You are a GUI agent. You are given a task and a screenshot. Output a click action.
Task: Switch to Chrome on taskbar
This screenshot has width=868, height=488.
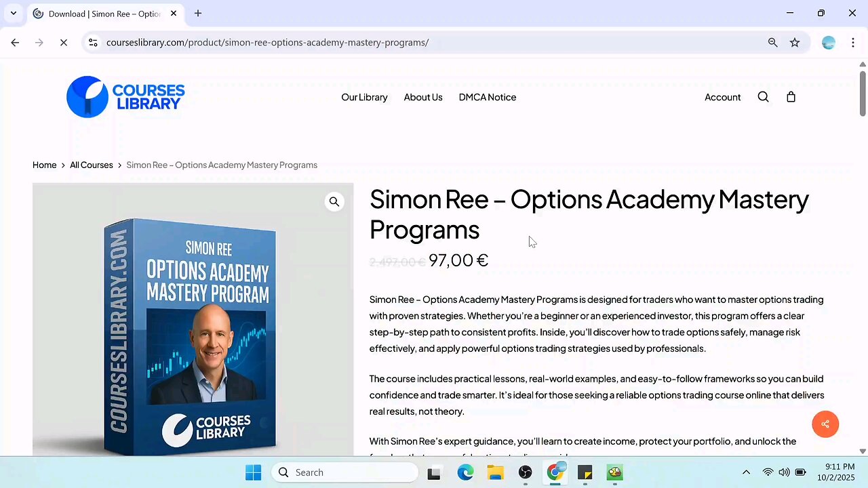555,472
